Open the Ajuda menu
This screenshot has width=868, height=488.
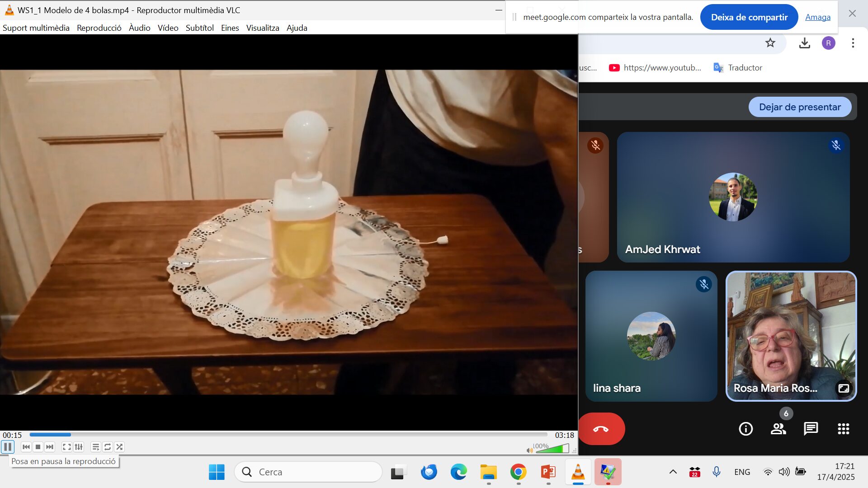coord(297,28)
